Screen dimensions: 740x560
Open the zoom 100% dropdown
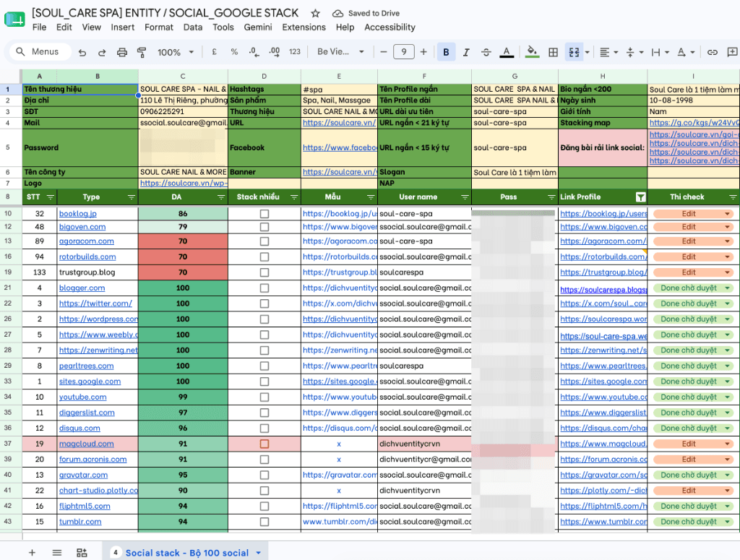click(176, 52)
